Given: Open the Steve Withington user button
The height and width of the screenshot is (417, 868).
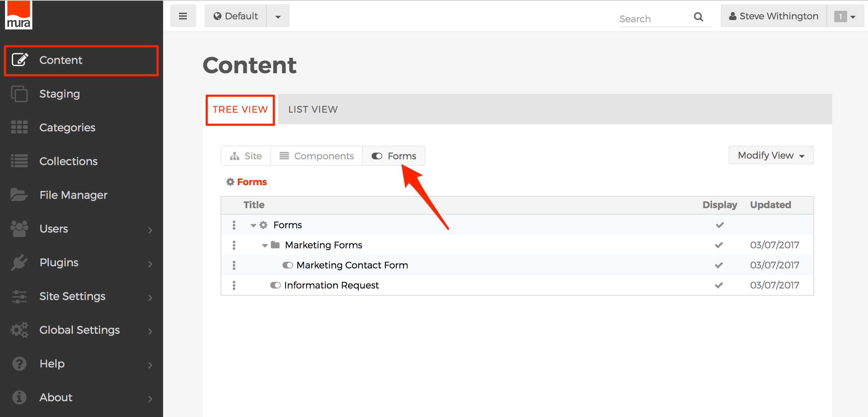Looking at the screenshot, I should click(774, 16).
